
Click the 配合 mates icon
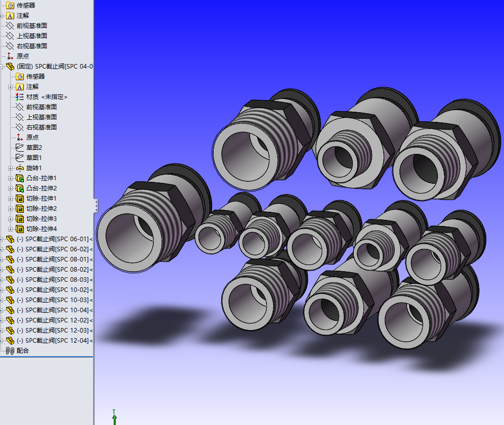[10, 351]
